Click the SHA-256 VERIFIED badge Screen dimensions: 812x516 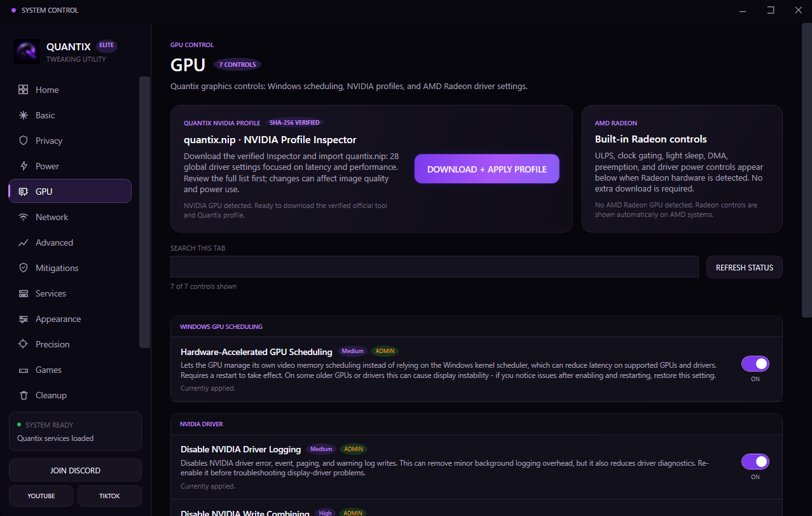click(x=294, y=122)
